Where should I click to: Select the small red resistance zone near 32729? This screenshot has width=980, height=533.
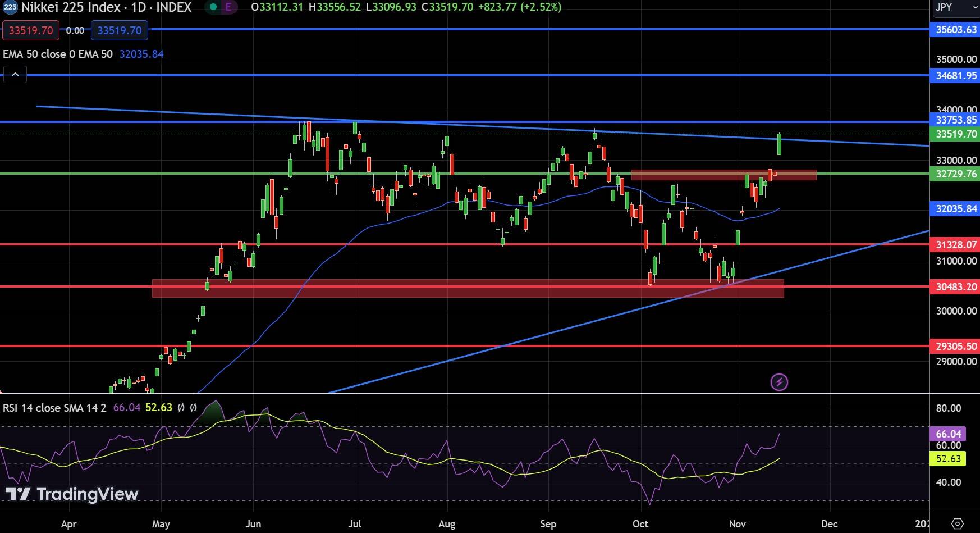point(723,175)
